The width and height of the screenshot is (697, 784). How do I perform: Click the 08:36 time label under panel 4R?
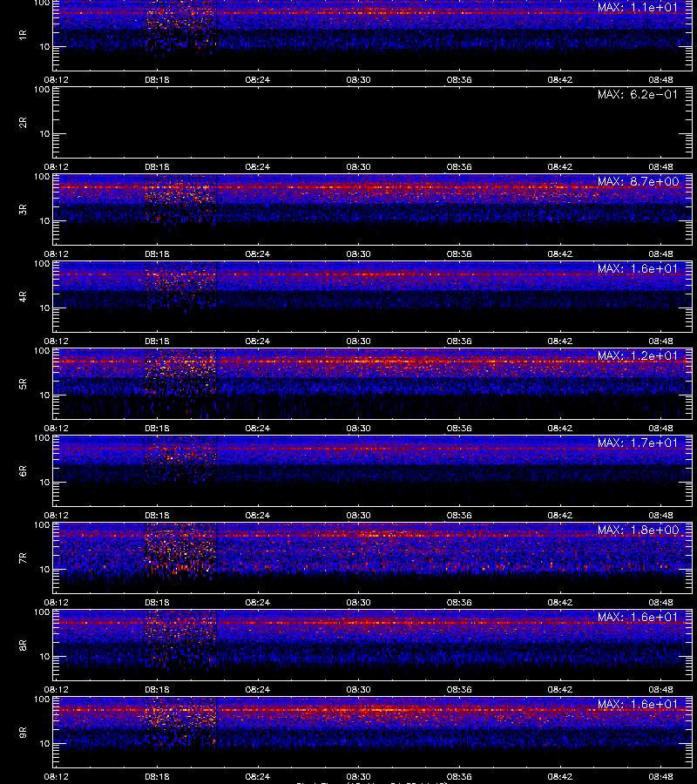(459, 341)
